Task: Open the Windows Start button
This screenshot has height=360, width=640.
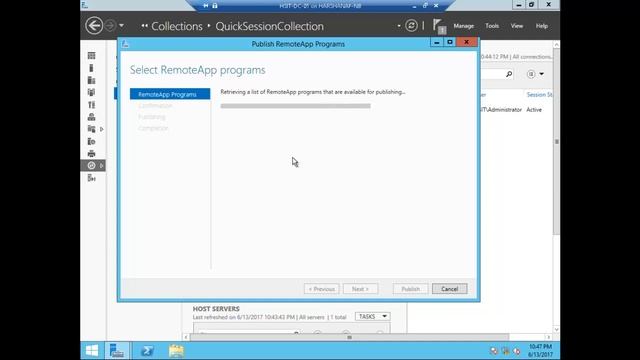Action: pyautogui.click(x=92, y=351)
